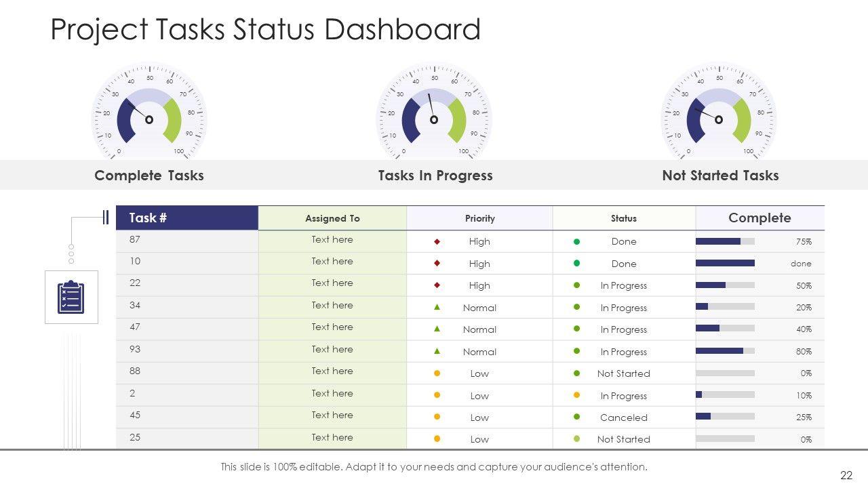Click the Status column header
Image resolution: width=868 pixels, height=488 pixels.
tap(624, 218)
